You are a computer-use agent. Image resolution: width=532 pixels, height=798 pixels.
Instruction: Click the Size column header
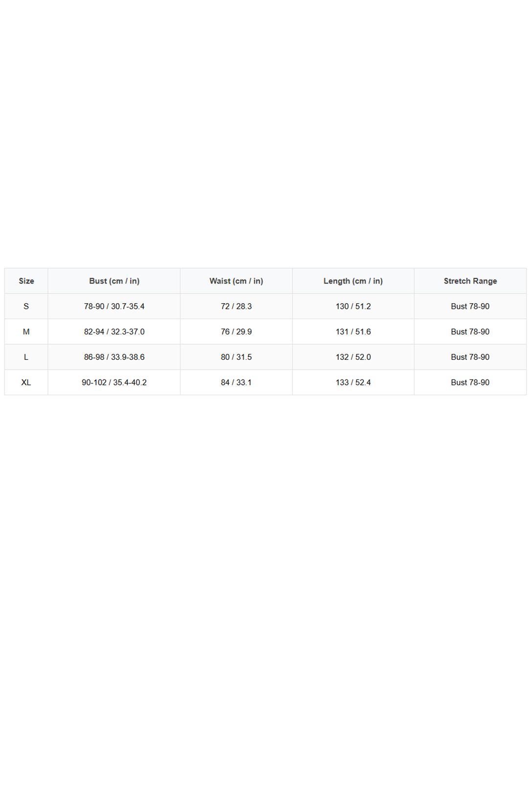point(26,281)
